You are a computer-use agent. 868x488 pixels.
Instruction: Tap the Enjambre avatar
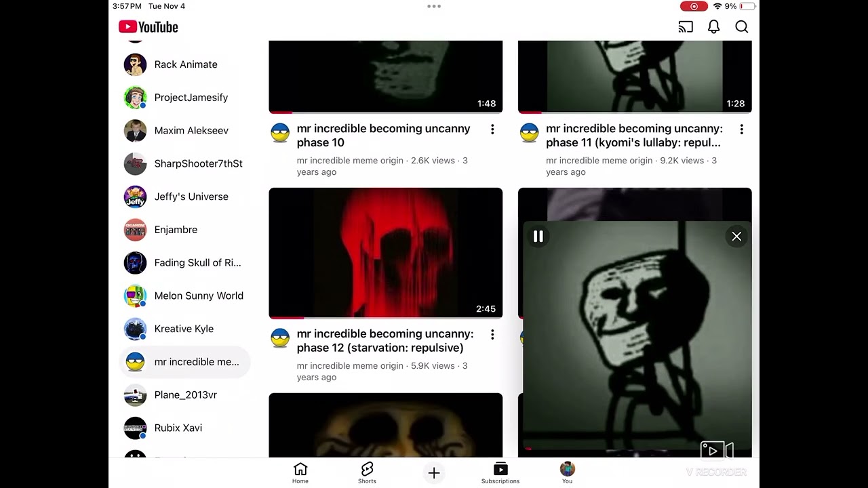tap(135, 230)
